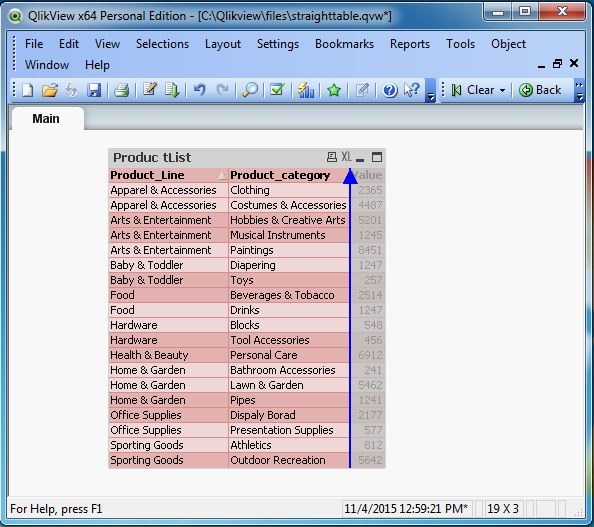
Task: Open Search with magnifying glass icon
Action: tap(250, 90)
